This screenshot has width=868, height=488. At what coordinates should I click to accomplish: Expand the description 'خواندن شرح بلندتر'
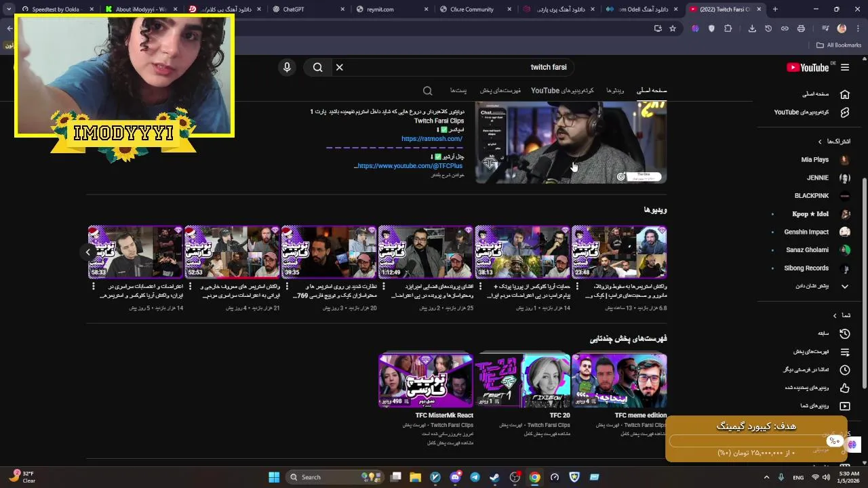(x=448, y=175)
